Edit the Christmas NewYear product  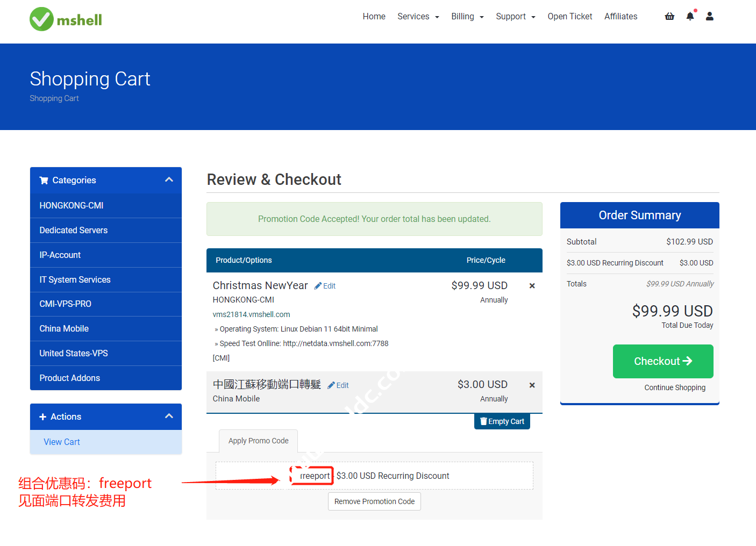tap(325, 286)
